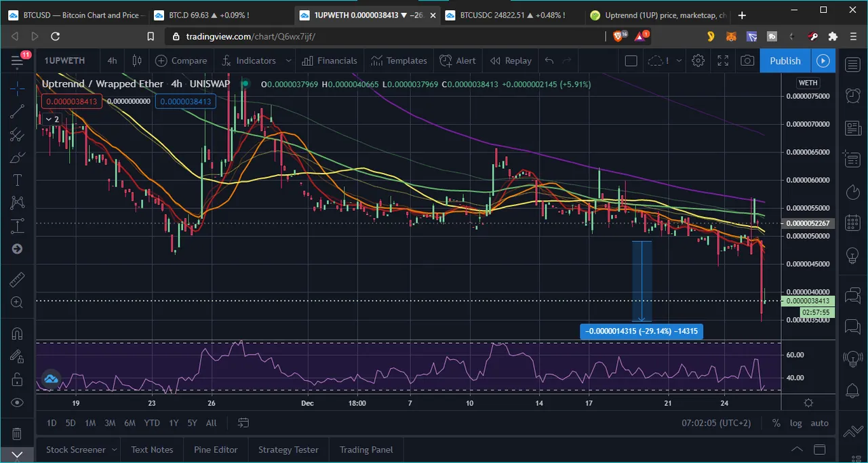Open the ideas lightbulb panel
868x463 pixels.
pyautogui.click(x=853, y=255)
